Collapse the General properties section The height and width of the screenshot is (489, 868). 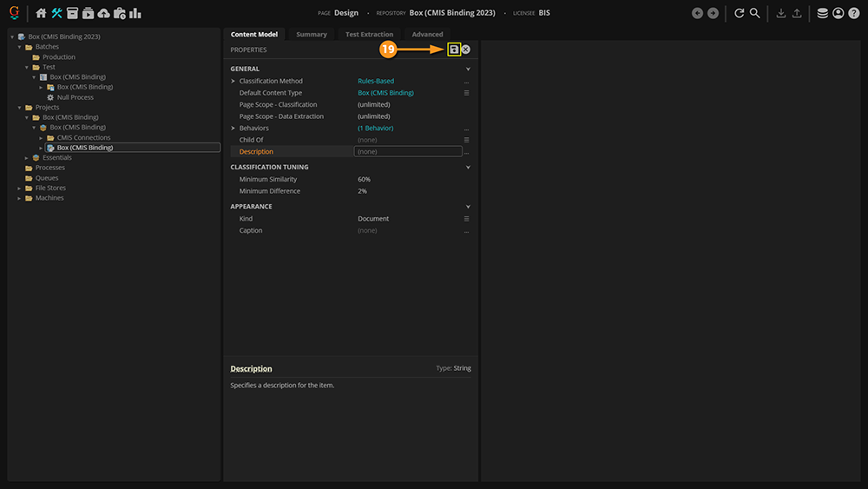coord(468,69)
